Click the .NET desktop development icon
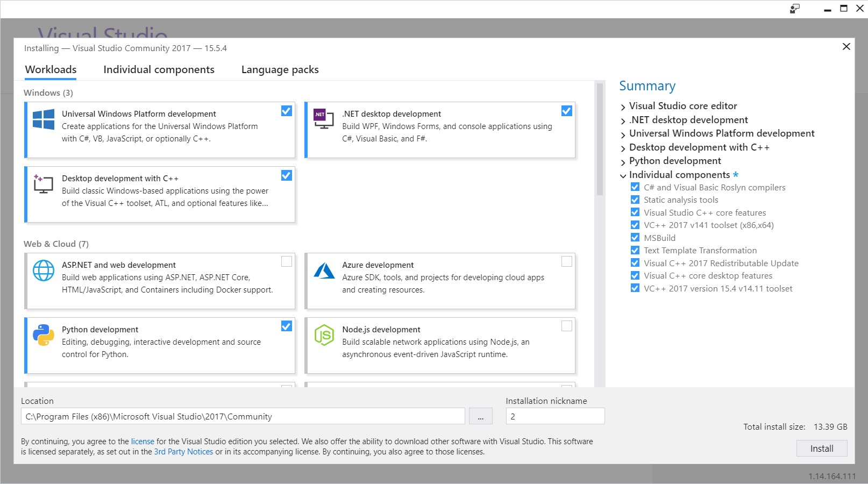Viewport: 868px width, 484px height. pos(324,119)
